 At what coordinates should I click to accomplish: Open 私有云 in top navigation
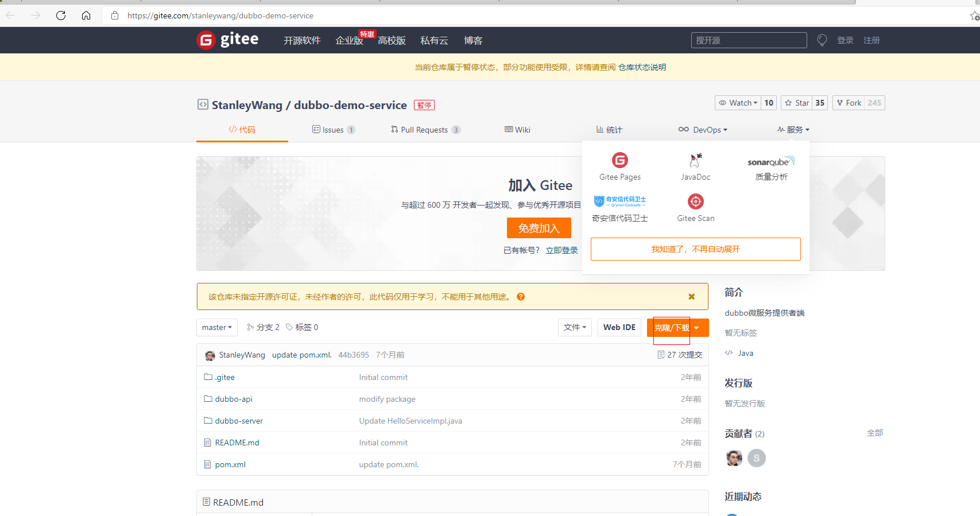[434, 41]
